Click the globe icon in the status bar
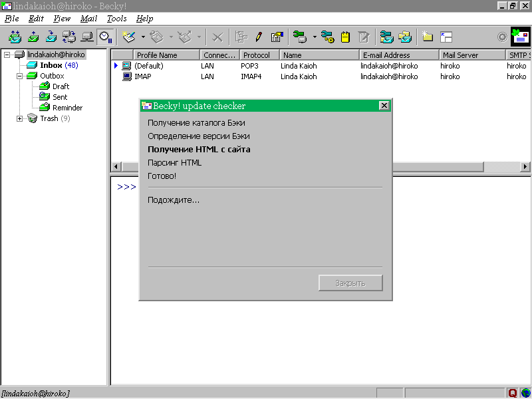532x399 pixels. click(525, 393)
